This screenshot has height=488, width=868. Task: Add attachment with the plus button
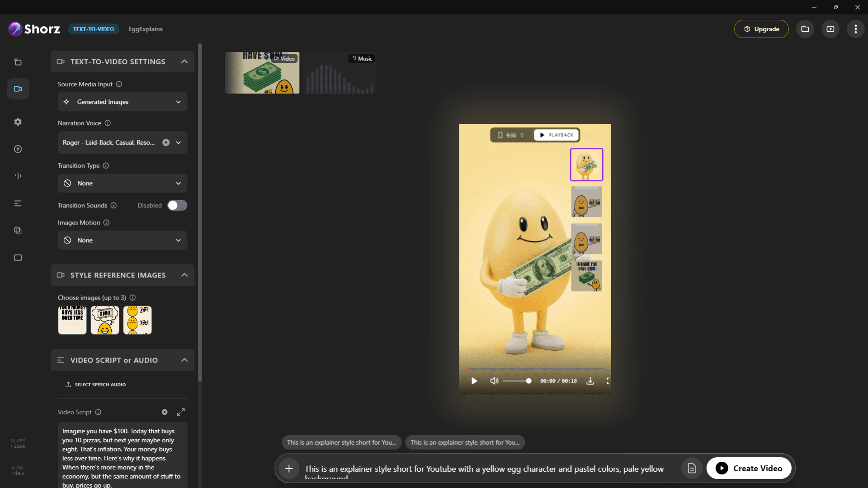[289, 469]
